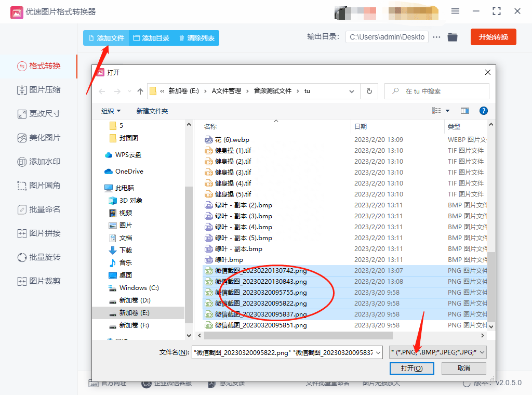Click 清除列表 trash icon button

pyautogui.click(x=196, y=38)
